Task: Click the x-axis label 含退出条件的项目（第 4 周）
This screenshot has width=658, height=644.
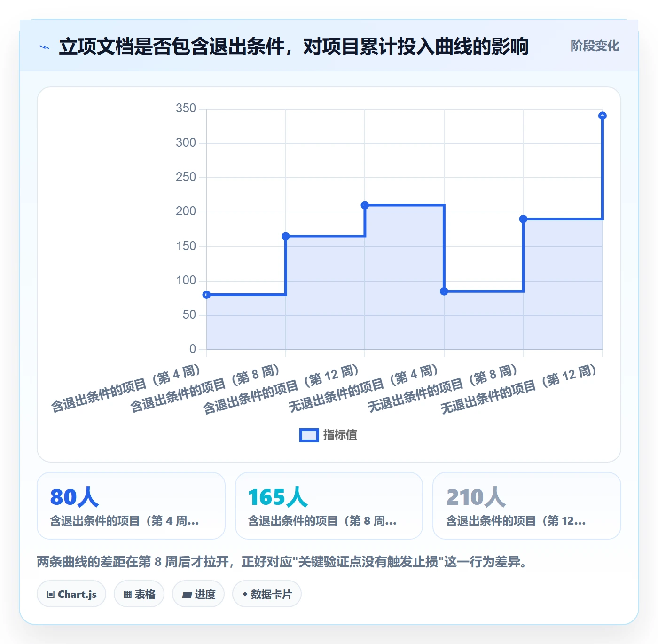Action: (126, 388)
